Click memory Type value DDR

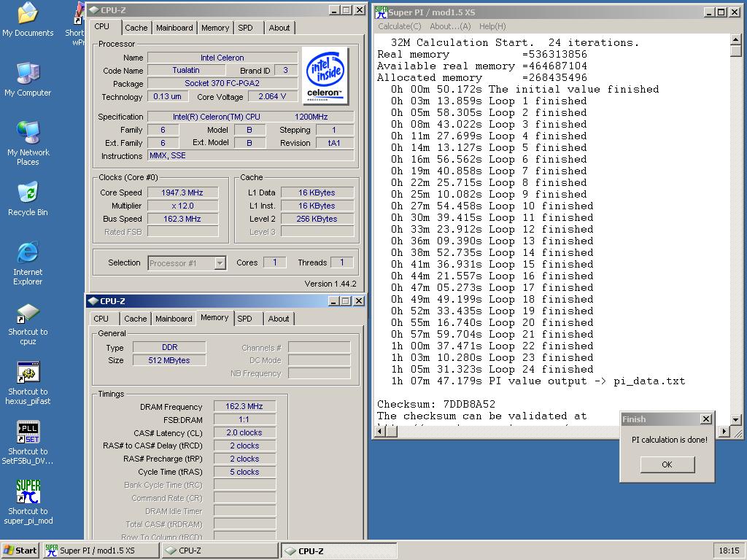pyautogui.click(x=169, y=347)
